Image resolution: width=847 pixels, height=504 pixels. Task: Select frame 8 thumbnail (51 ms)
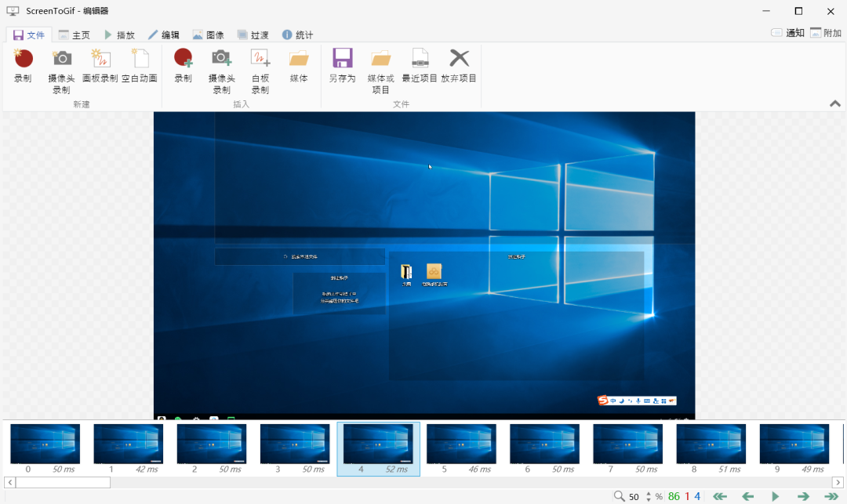[711, 449]
